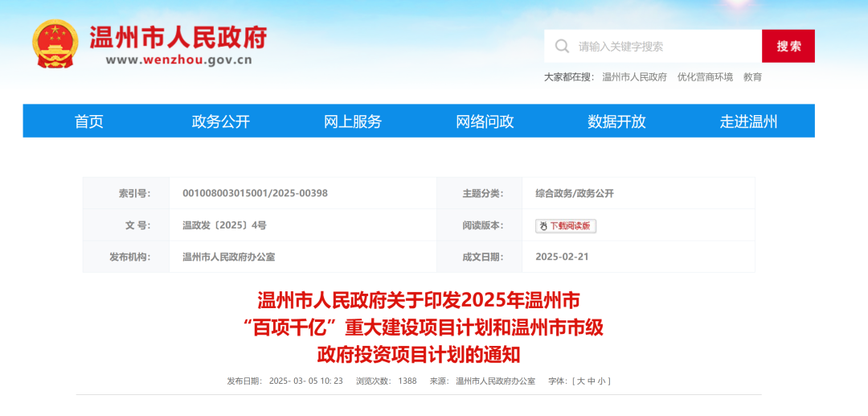868x416 pixels.
Task: Click the 发布机构 label cell
Action: pyautogui.click(x=126, y=257)
